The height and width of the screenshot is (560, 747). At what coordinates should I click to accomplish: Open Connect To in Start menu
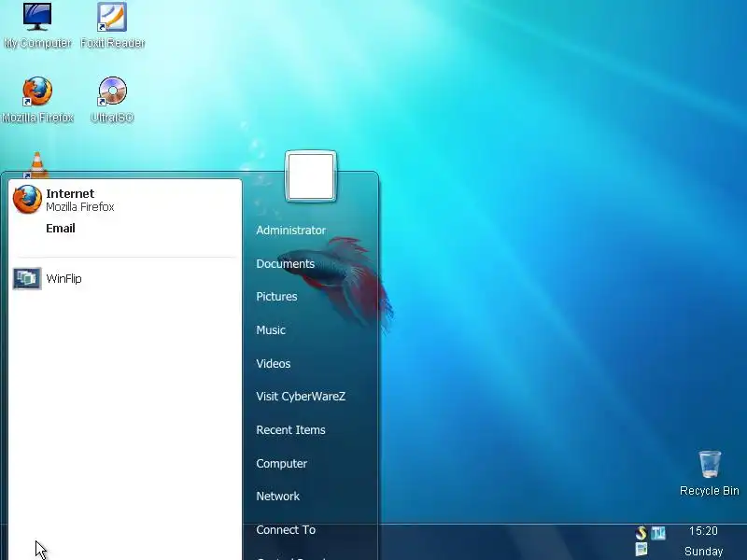(x=286, y=529)
